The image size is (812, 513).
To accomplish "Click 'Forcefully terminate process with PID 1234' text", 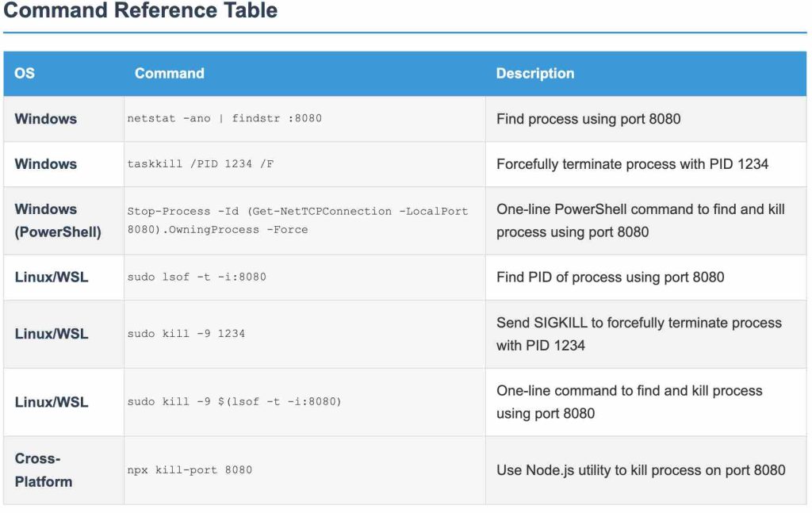I will [632, 164].
